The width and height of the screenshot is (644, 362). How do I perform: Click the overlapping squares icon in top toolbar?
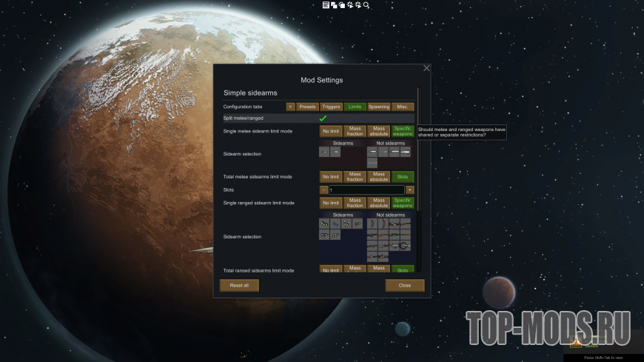click(334, 5)
